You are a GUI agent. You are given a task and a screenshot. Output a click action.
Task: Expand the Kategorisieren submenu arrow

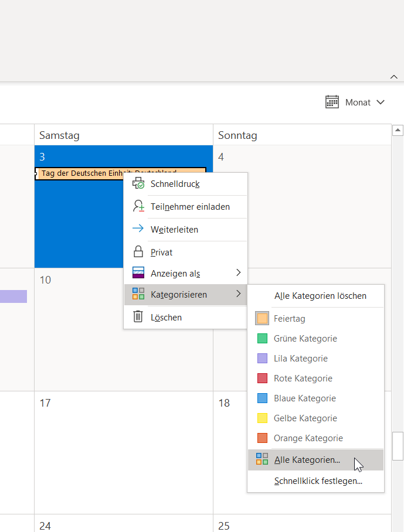point(238,294)
